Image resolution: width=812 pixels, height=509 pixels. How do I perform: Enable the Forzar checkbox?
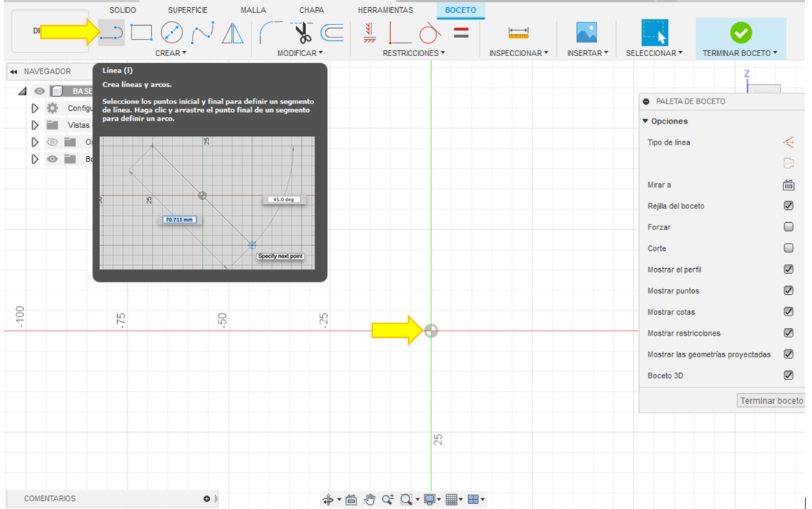pyautogui.click(x=788, y=226)
